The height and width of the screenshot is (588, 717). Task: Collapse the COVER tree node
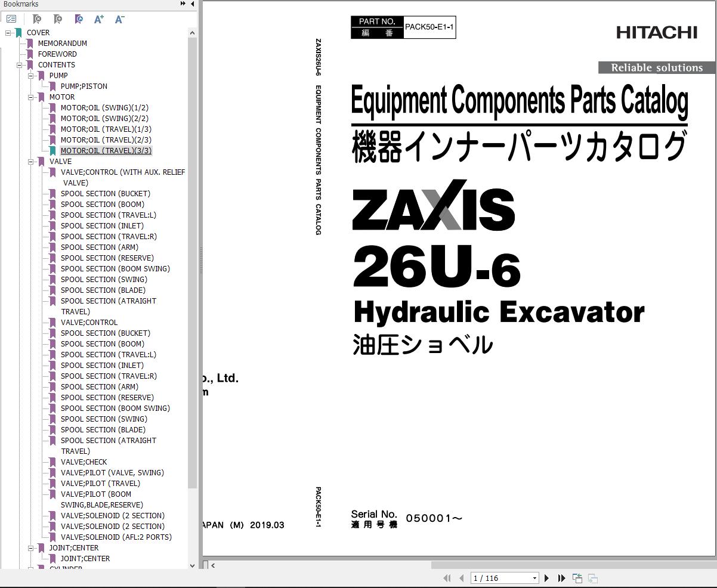coord(8,33)
